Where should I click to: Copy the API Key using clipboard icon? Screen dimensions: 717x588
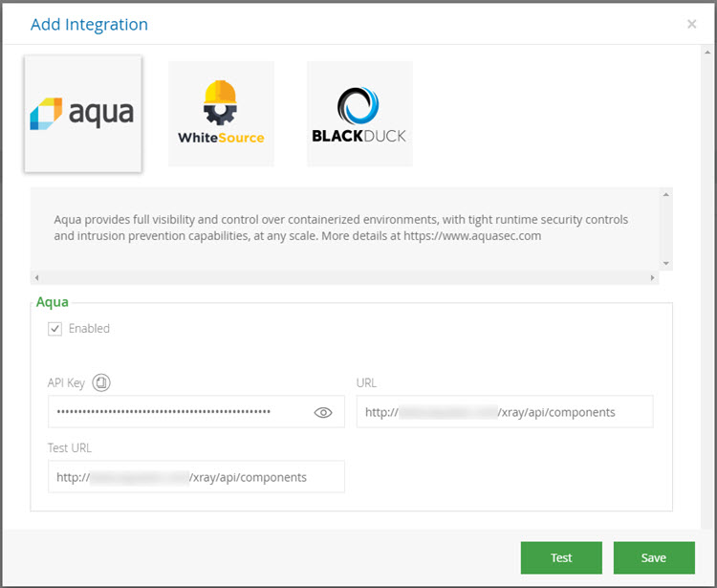point(101,382)
